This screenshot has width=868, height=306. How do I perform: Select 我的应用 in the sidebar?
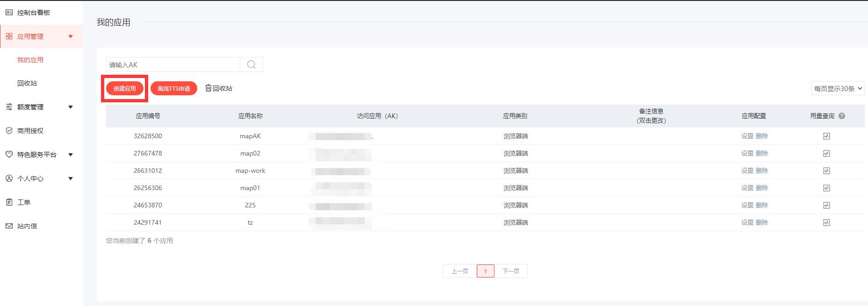(x=30, y=60)
